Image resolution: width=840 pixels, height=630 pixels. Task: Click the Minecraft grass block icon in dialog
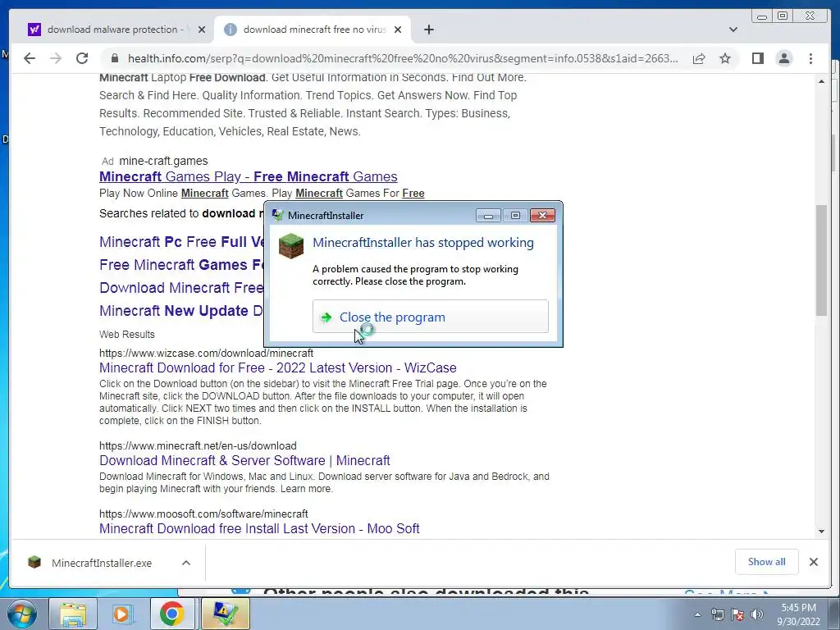point(291,246)
